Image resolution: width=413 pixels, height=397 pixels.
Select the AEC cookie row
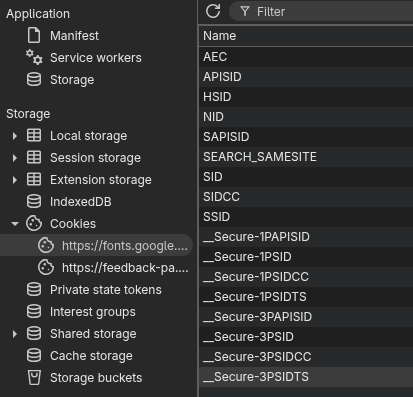pos(306,57)
